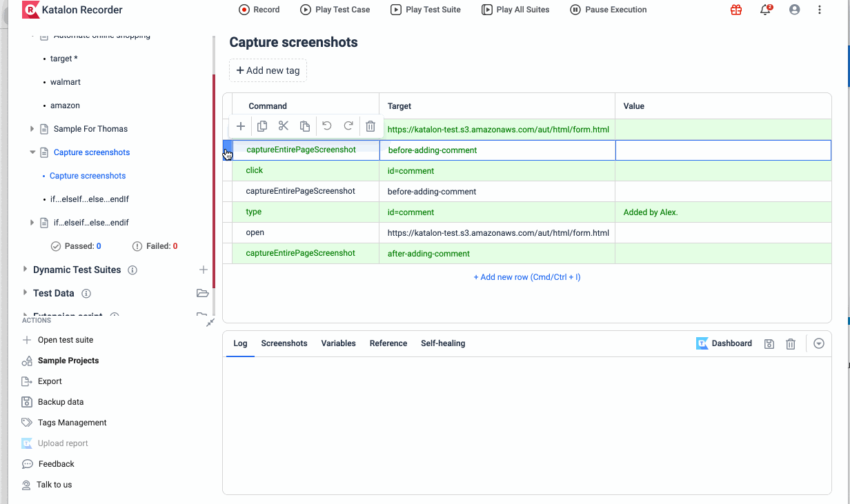
Task: Click the Play Test Case button
Action: coord(335,10)
